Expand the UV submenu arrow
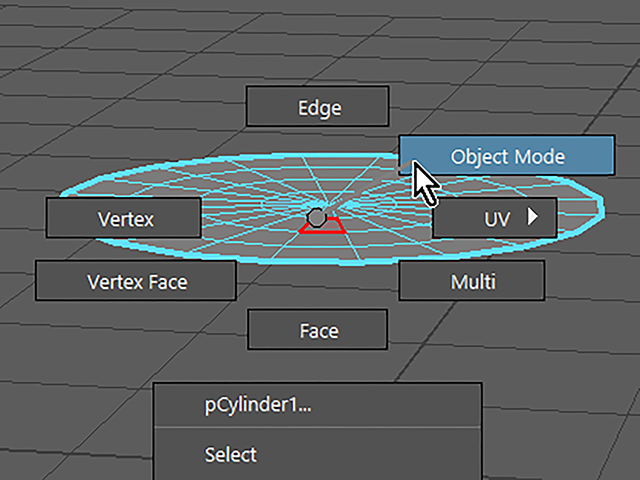 pyautogui.click(x=532, y=217)
